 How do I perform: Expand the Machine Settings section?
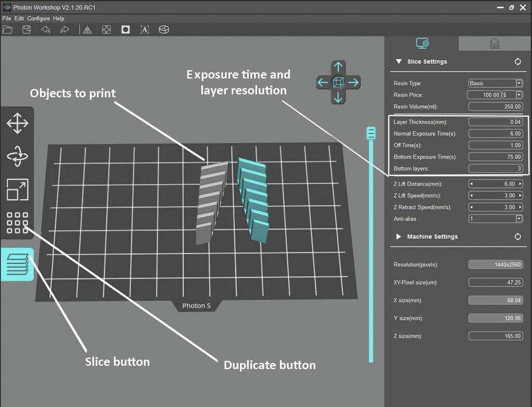[398, 236]
